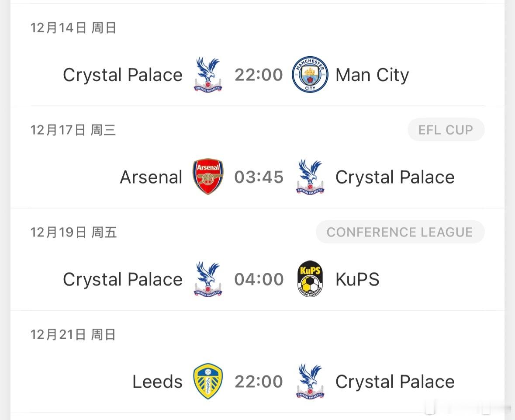Open the EFL CUP competition tag

[x=446, y=130]
